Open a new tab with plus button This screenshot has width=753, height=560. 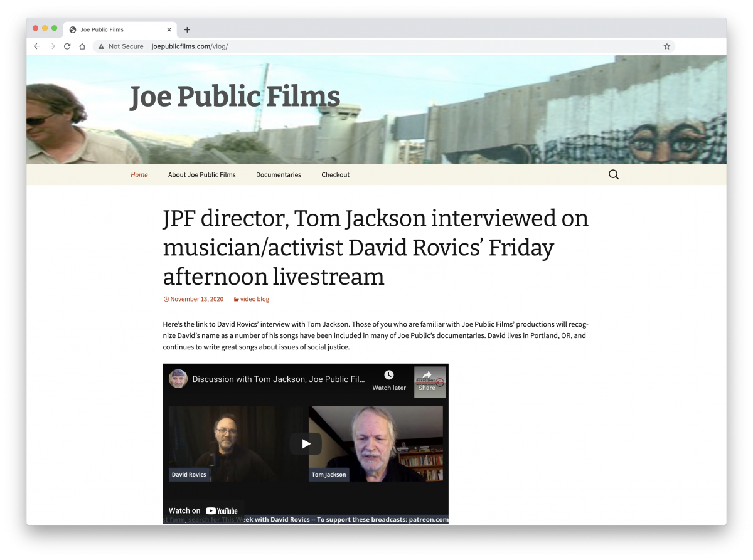187,29
